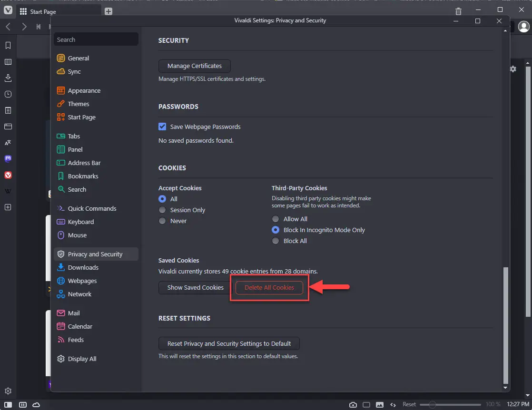Open the History clock panel icon
The height and width of the screenshot is (410, 532).
tap(8, 94)
